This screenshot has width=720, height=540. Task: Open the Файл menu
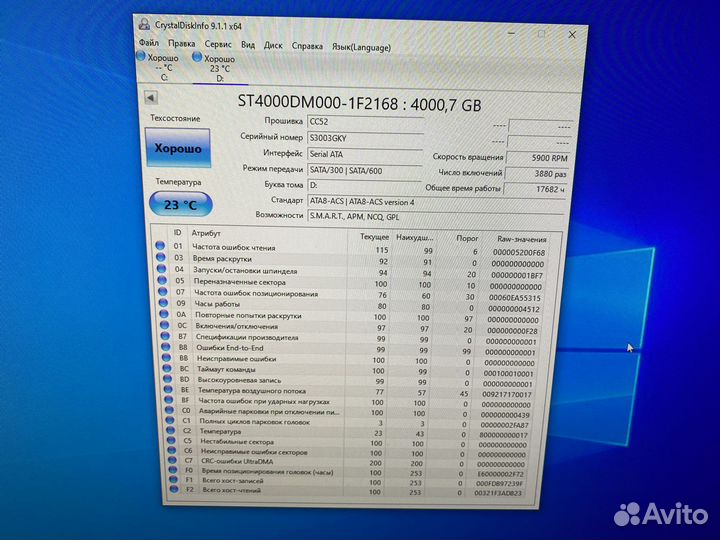pyautogui.click(x=149, y=43)
